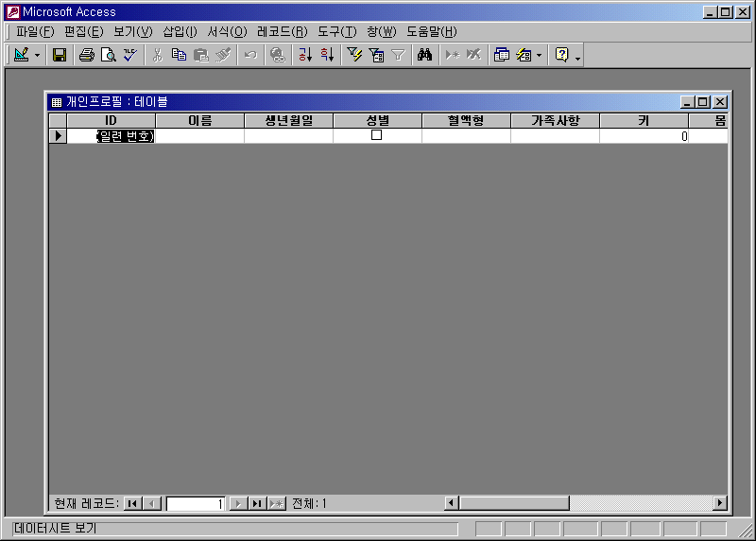Go to last record navigation button

coord(257,504)
